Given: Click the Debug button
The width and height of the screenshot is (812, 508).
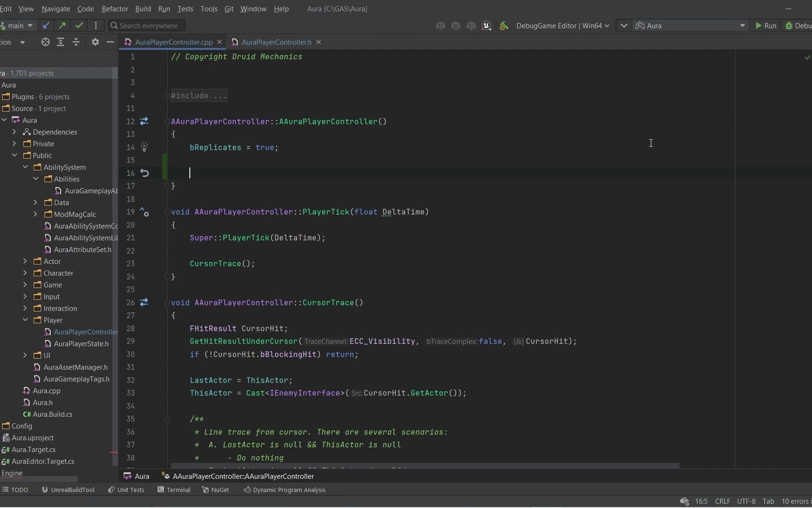Looking at the screenshot, I should click(x=798, y=26).
